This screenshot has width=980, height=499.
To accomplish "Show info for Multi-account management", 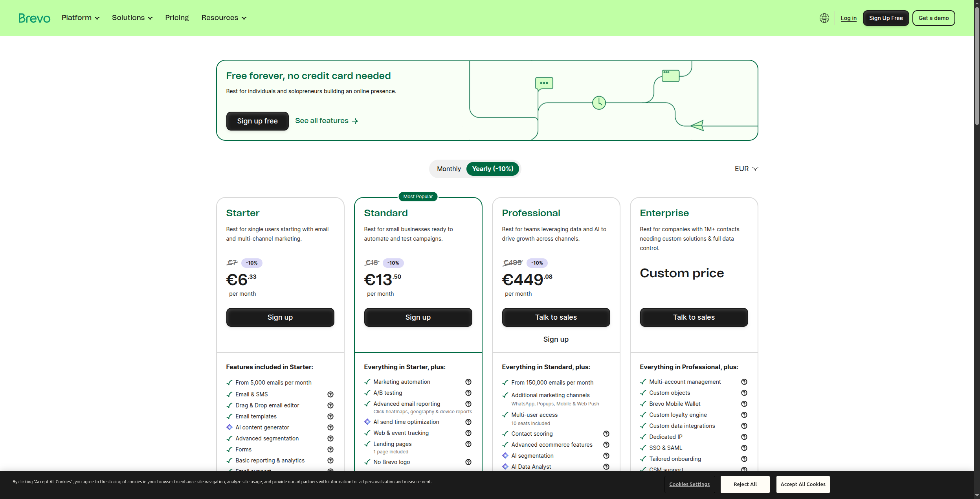I will point(744,382).
